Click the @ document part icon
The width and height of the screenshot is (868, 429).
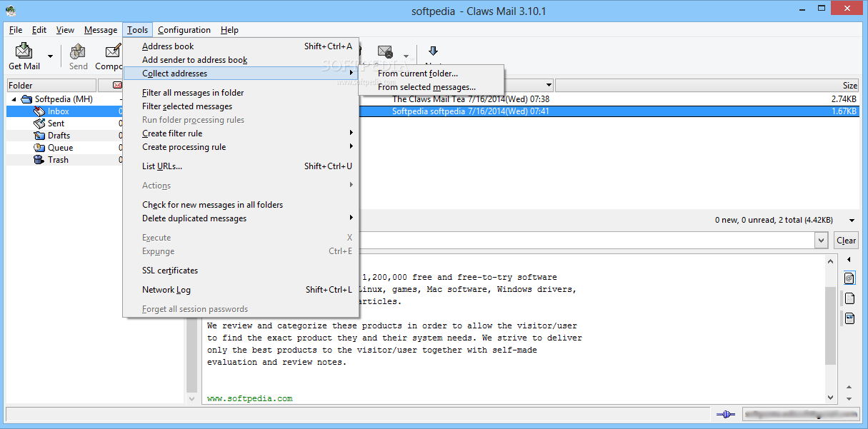849,278
